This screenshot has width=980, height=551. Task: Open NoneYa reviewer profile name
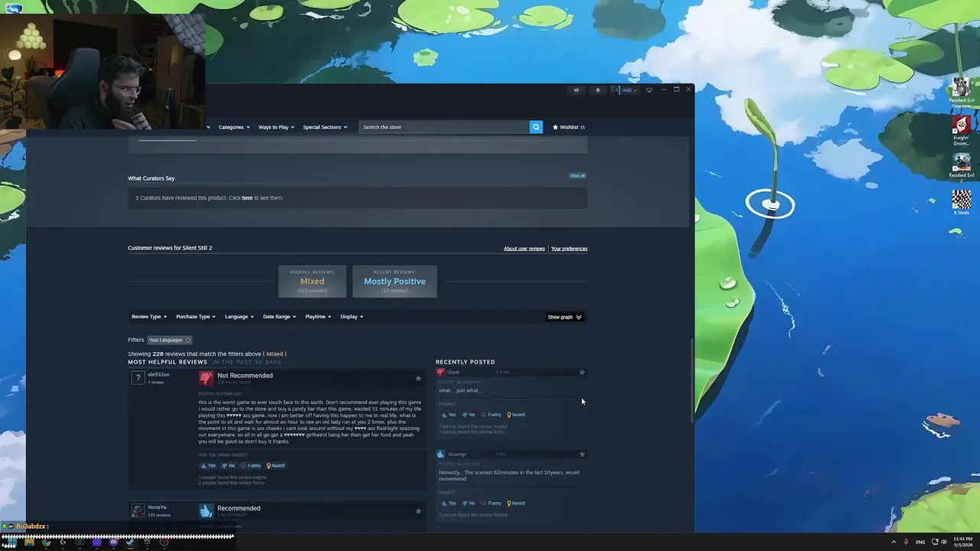[x=157, y=507]
